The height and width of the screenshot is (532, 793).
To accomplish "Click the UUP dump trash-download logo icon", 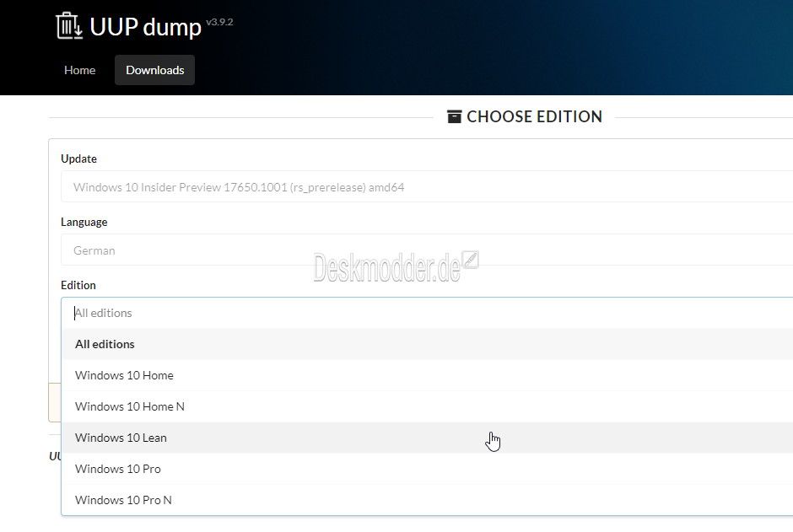I will (x=69, y=26).
